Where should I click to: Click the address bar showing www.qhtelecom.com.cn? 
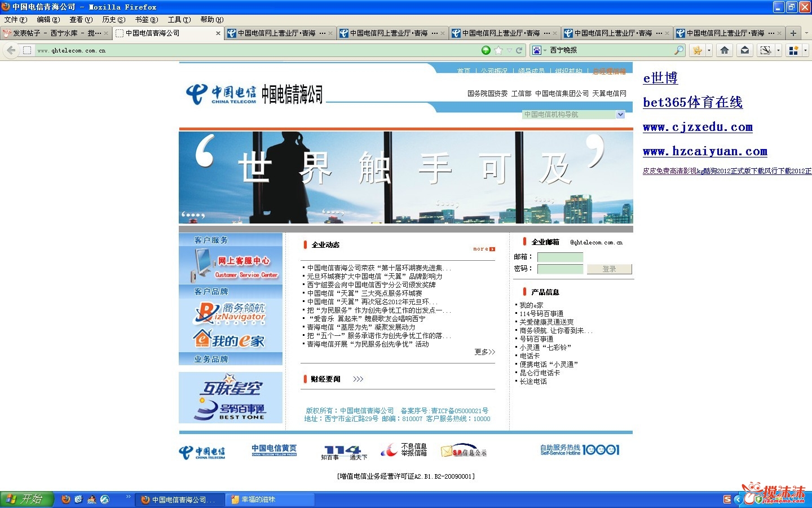pos(254,50)
